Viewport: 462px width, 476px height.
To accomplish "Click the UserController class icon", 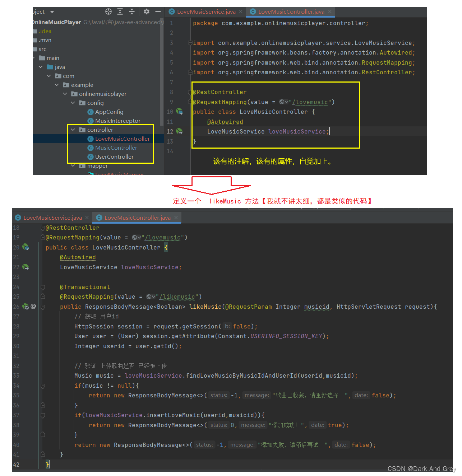I will pos(91,157).
